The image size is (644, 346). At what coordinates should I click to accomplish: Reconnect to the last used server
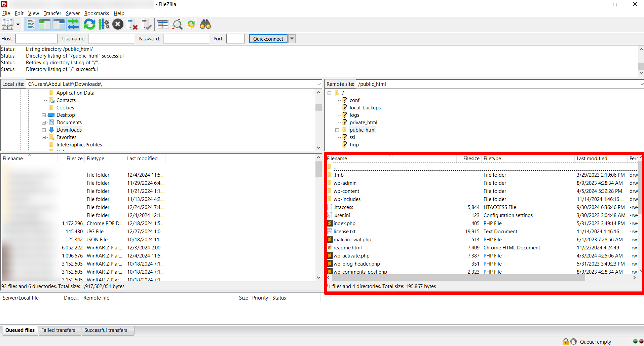147,24
